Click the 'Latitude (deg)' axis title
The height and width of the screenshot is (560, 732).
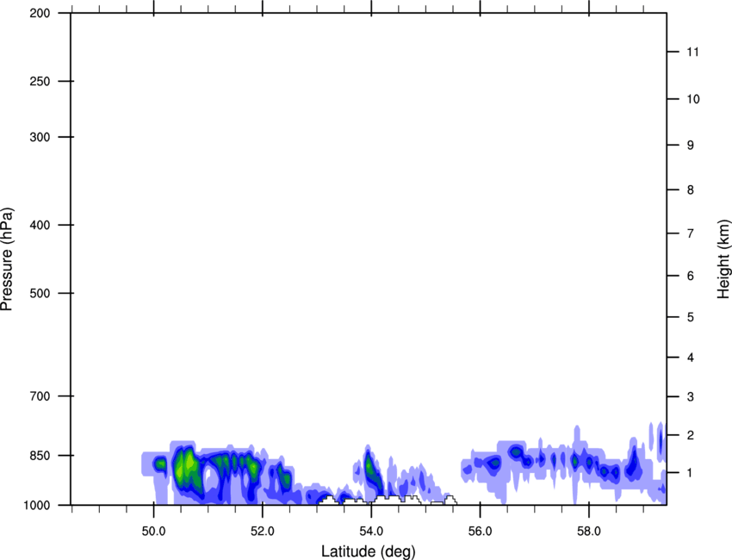click(x=368, y=551)
